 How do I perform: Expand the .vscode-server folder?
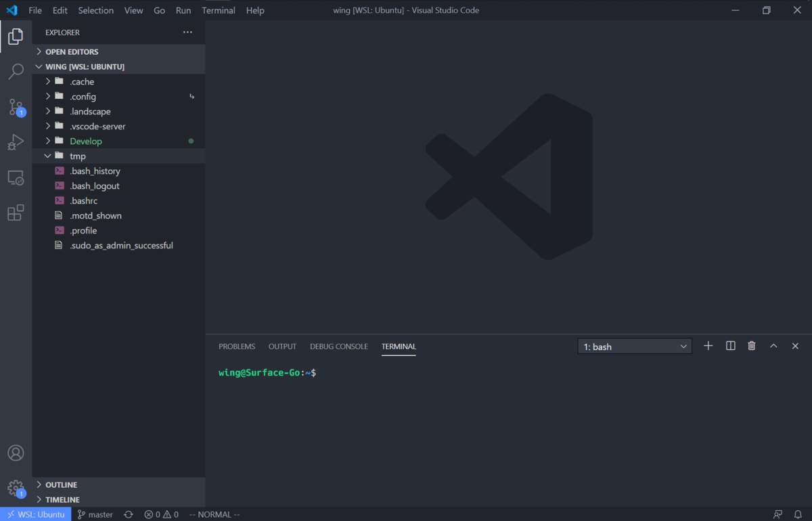click(x=118, y=126)
